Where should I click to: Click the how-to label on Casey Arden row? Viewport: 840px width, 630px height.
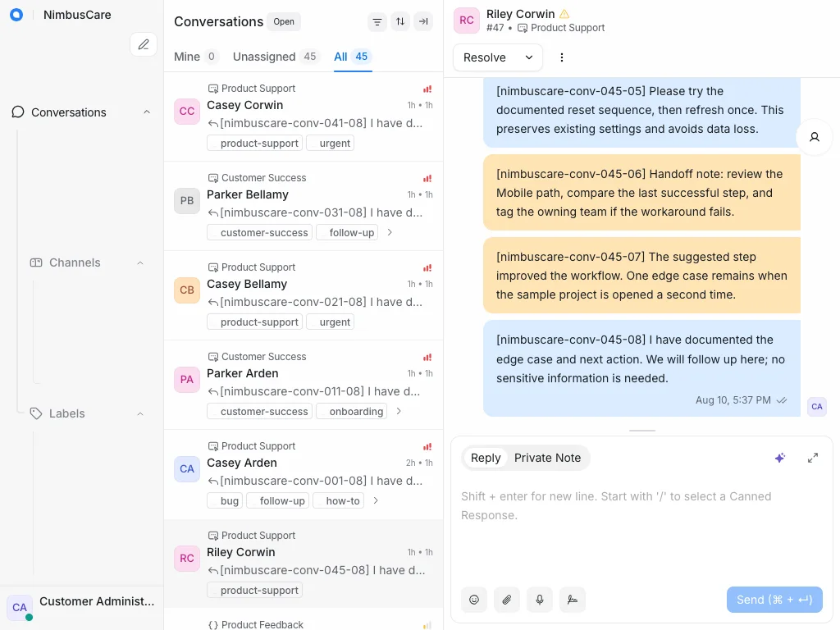(339, 501)
